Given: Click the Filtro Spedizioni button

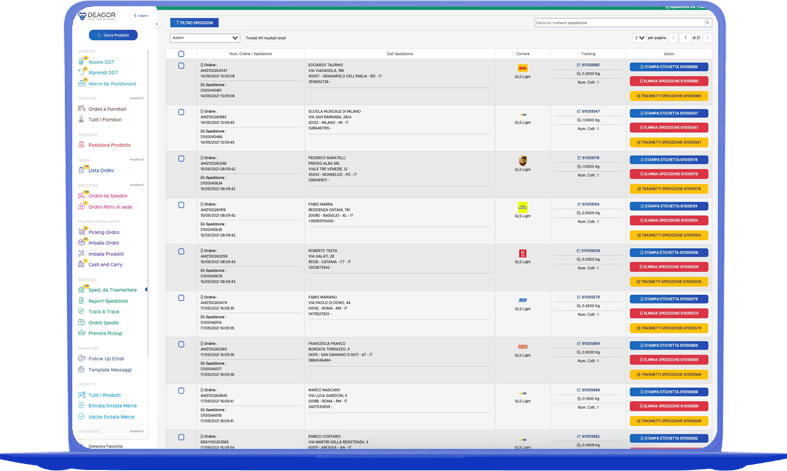Looking at the screenshot, I should tap(194, 23).
